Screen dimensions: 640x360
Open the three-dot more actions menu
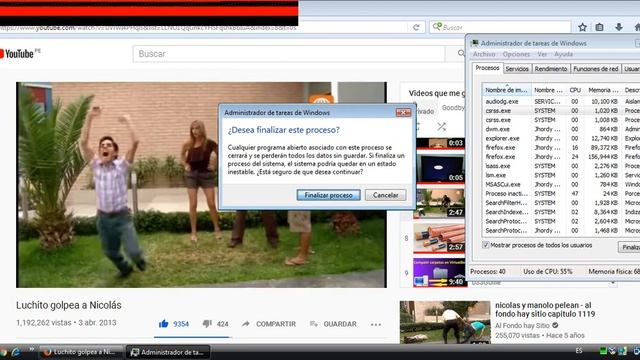(376, 324)
